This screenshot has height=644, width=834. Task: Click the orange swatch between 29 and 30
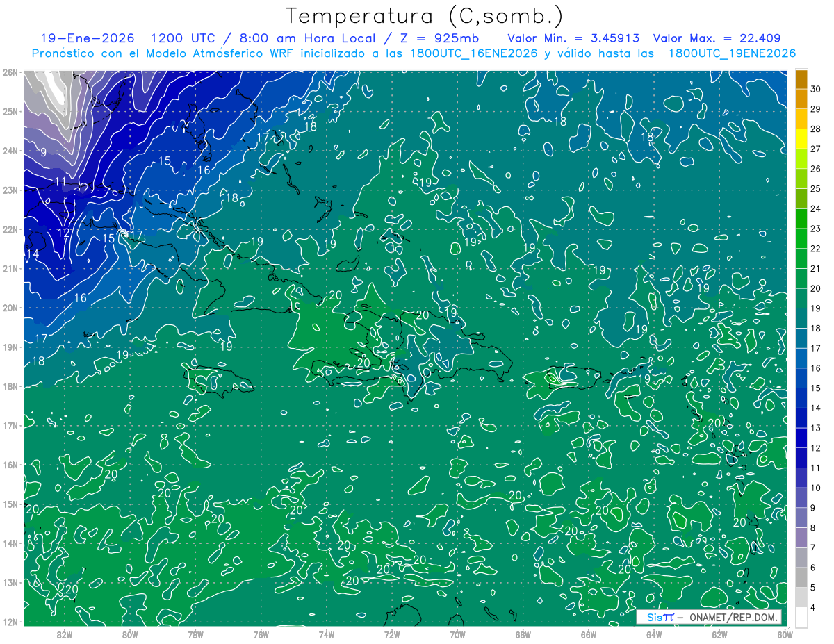coord(801,99)
